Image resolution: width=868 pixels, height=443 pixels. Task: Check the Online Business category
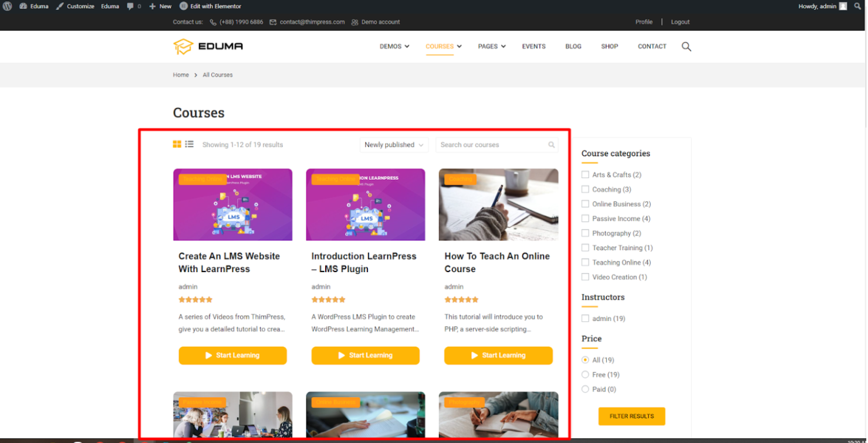coord(585,204)
